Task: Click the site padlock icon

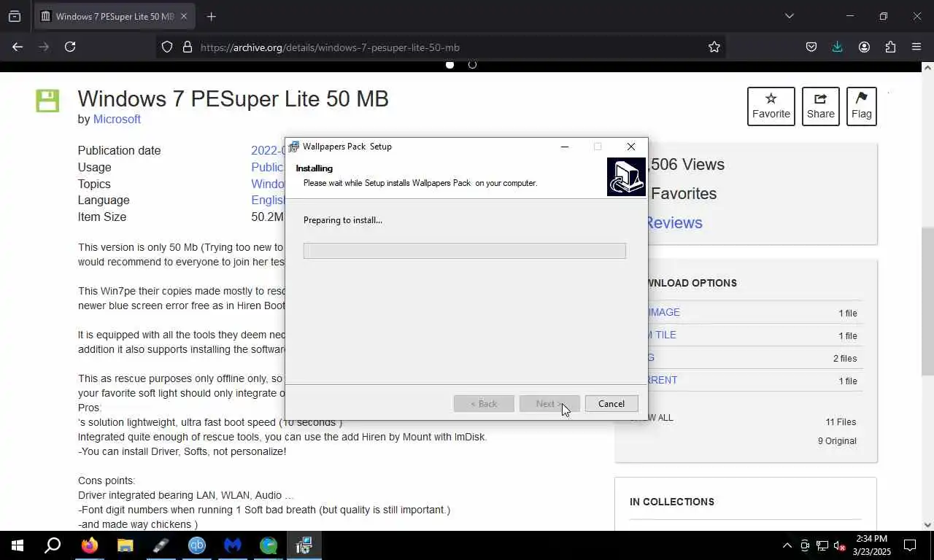Action: [188, 47]
